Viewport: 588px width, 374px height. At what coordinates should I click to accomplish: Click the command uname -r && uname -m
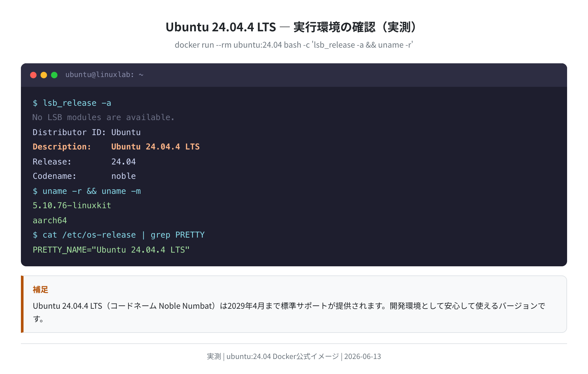click(x=87, y=191)
